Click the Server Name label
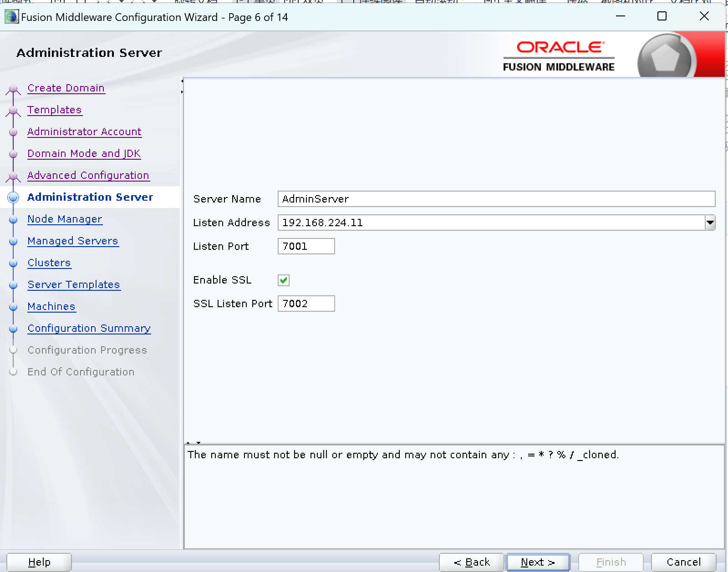The width and height of the screenshot is (728, 572). pyautogui.click(x=227, y=199)
